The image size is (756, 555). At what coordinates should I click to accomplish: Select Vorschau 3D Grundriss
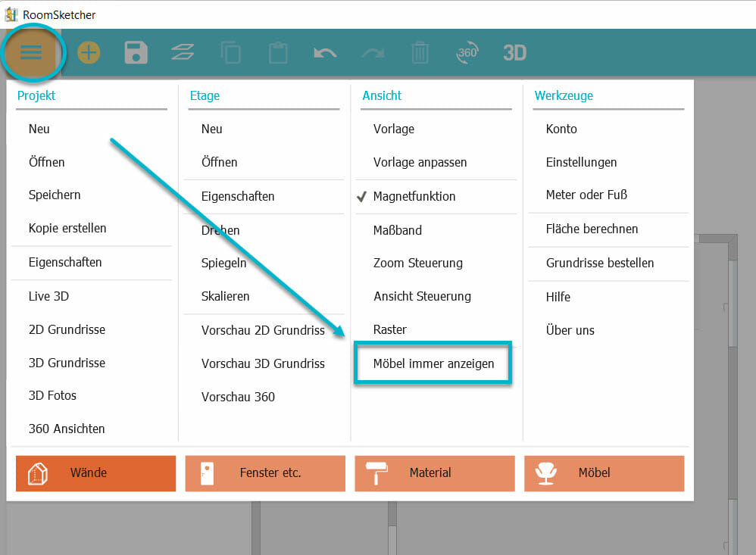[263, 363]
